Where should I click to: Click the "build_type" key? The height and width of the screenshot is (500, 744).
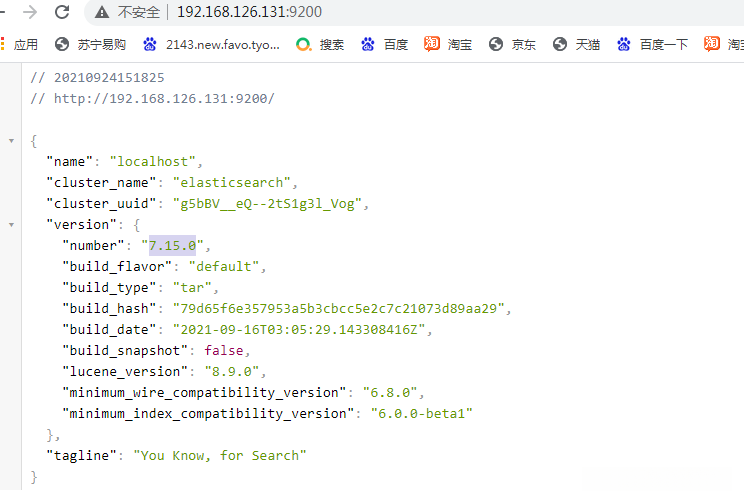tap(109, 287)
